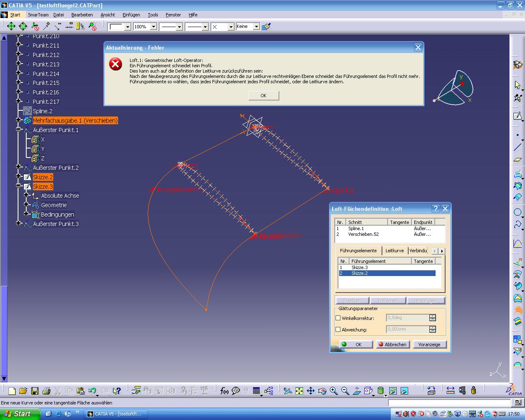Choose the Plane tool in right toolbar
This screenshot has height=420, width=525.
[x=518, y=160]
